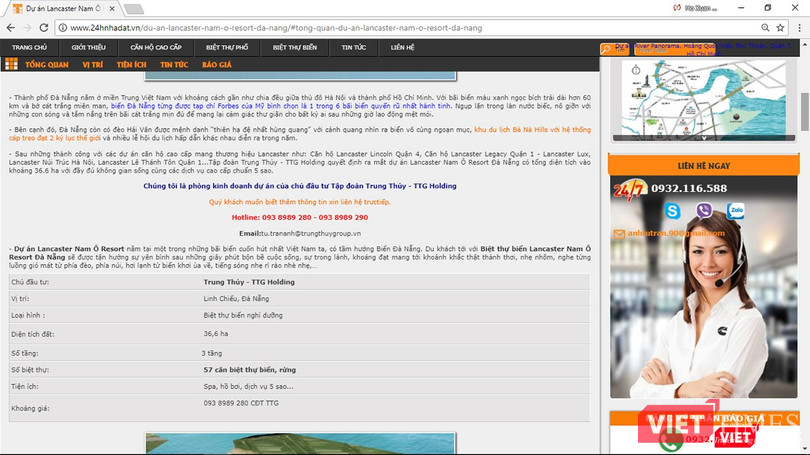The image size is (810, 455).
Task: Open a new browser tab
Action: pyautogui.click(x=133, y=8)
